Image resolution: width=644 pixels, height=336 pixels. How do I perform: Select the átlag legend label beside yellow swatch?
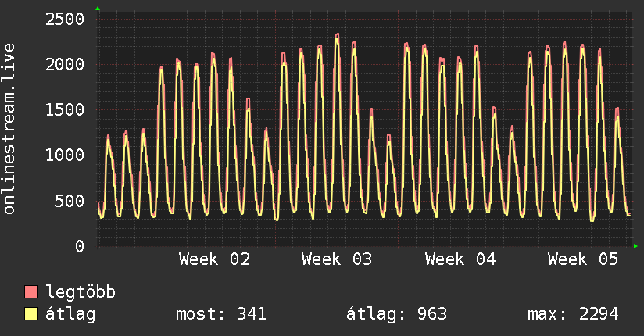[x=71, y=314]
